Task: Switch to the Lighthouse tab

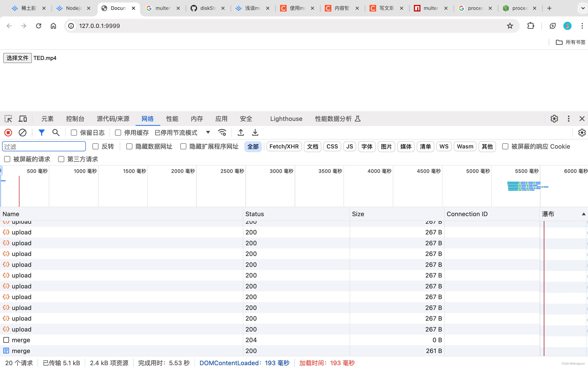Action: coord(286,119)
